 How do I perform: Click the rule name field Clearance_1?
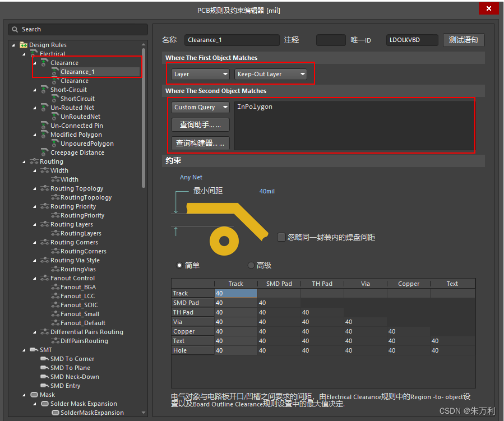point(231,40)
